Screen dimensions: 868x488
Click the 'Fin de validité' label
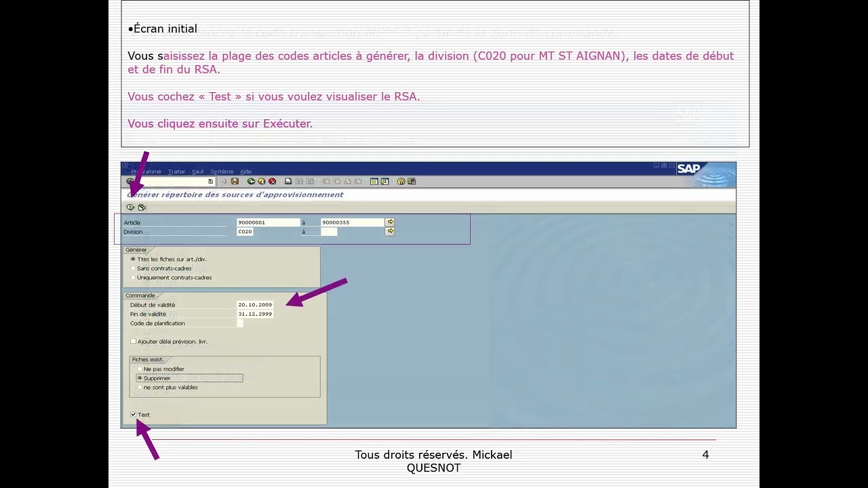tap(148, 314)
